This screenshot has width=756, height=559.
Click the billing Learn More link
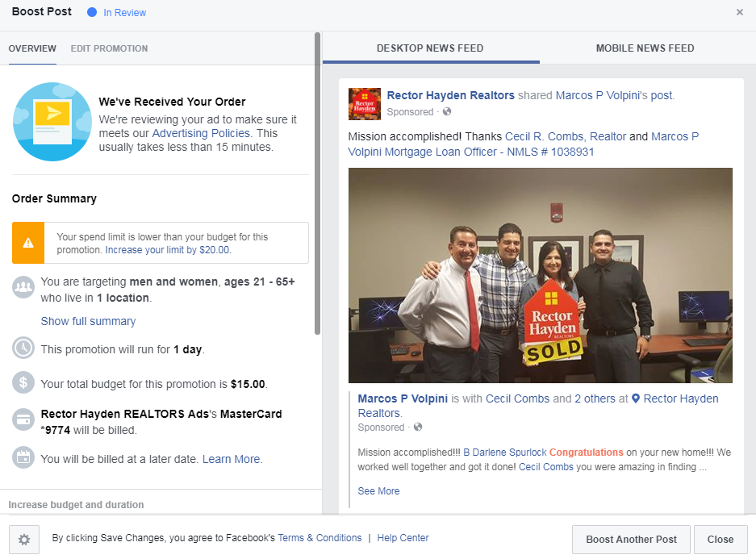click(x=232, y=459)
